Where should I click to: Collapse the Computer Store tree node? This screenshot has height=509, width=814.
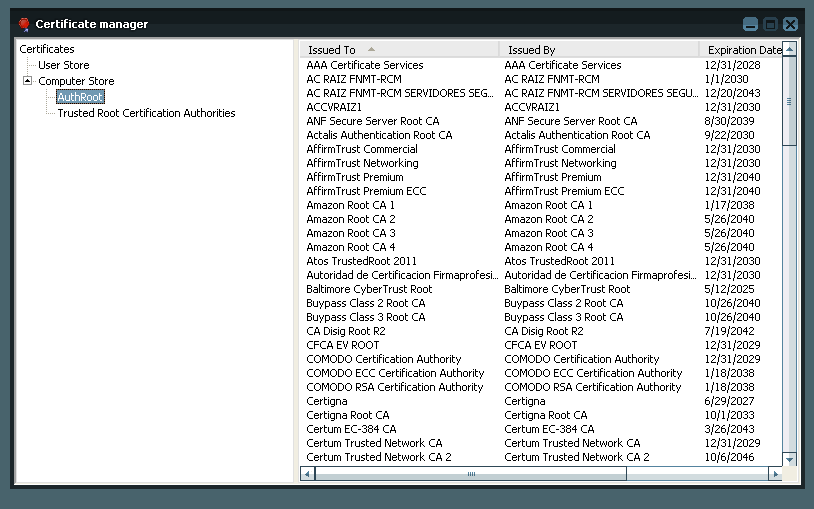(x=28, y=81)
